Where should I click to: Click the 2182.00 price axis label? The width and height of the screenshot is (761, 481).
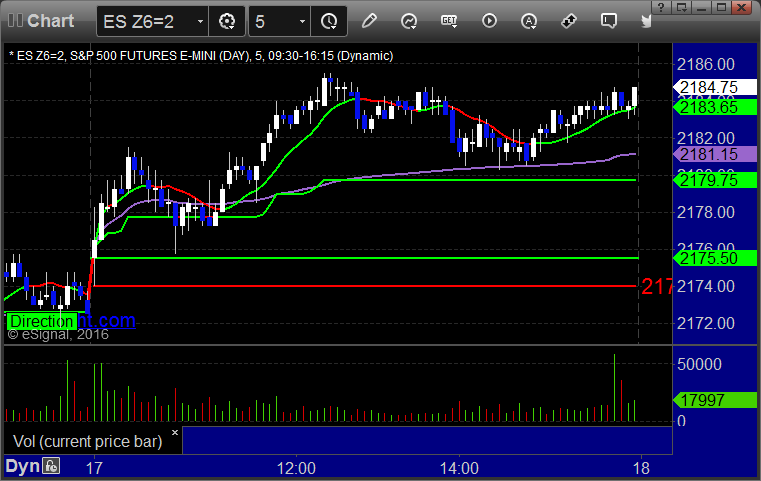click(706, 138)
